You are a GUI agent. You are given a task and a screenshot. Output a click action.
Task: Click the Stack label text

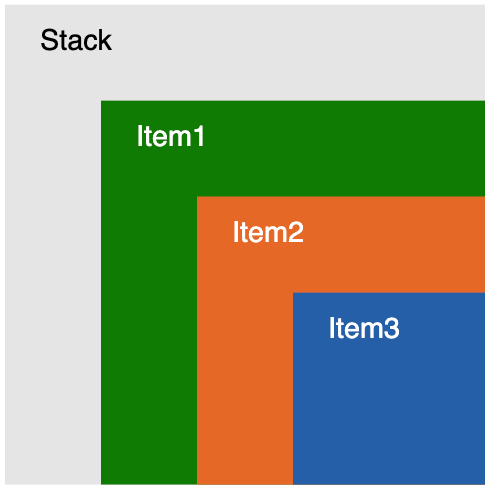(x=76, y=40)
